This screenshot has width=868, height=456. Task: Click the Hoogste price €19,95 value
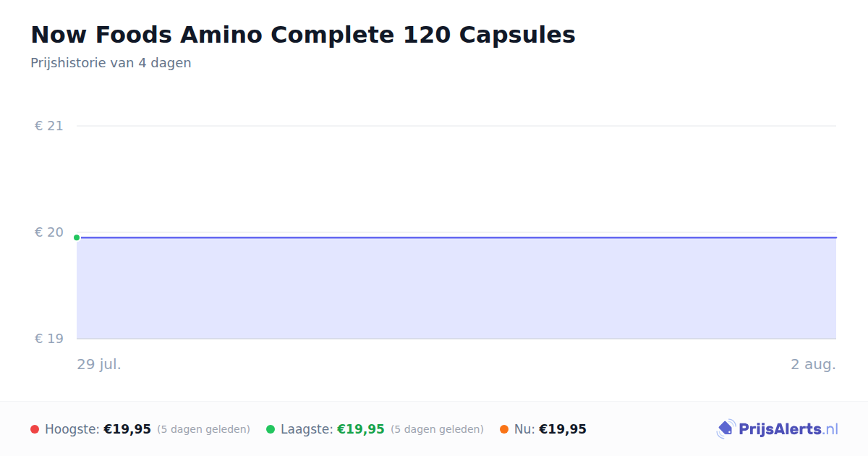click(x=127, y=429)
